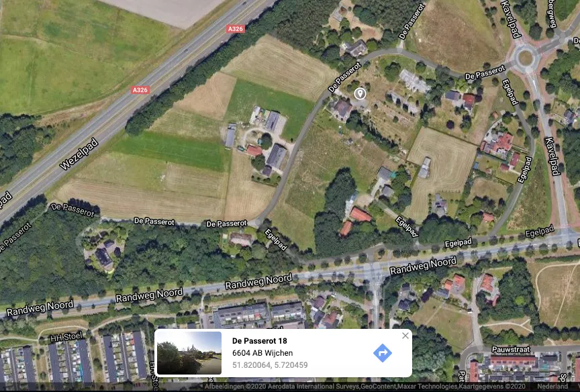Click the Nederland link in footer
Viewport: 580px width, 392px height.
552,387
